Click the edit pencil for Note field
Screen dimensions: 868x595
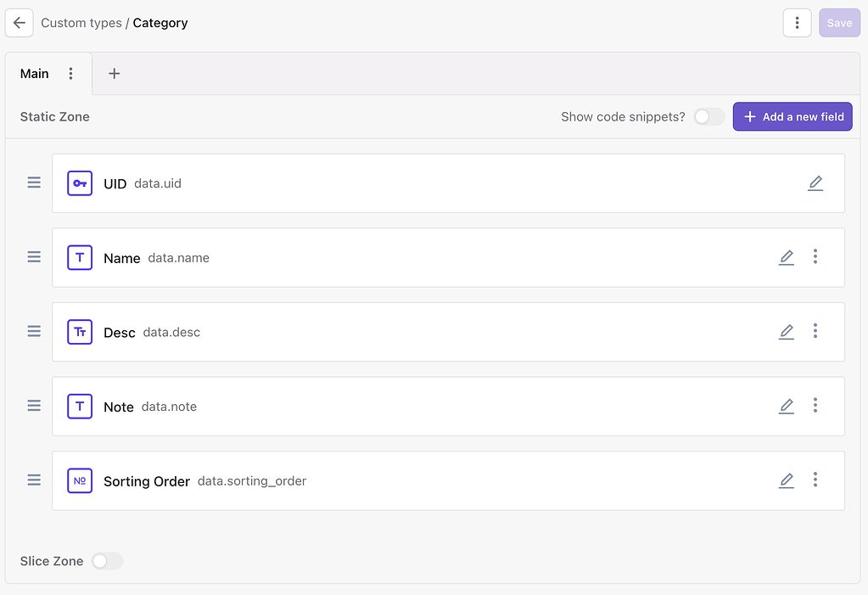pos(787,407)
